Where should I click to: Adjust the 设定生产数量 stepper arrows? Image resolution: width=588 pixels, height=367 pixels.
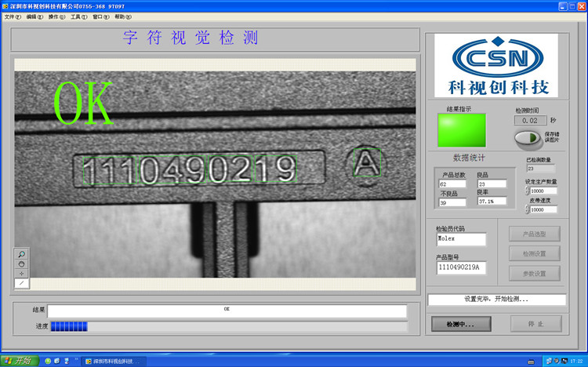(x=528, y=191)
